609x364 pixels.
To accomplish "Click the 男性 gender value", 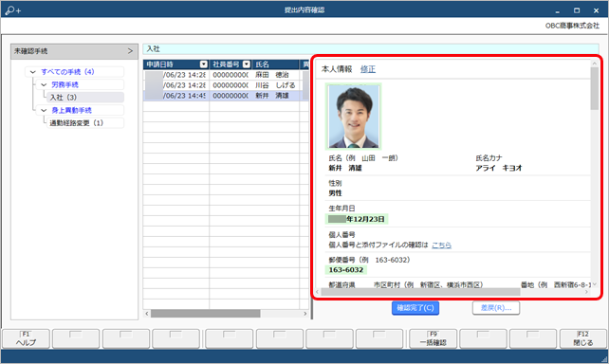I will pos(335,192).
